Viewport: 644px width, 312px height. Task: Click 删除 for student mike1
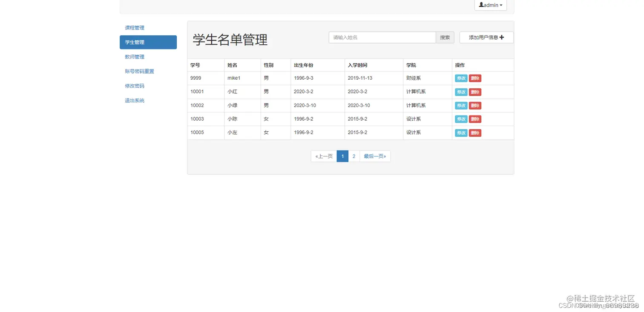(475, 78)
